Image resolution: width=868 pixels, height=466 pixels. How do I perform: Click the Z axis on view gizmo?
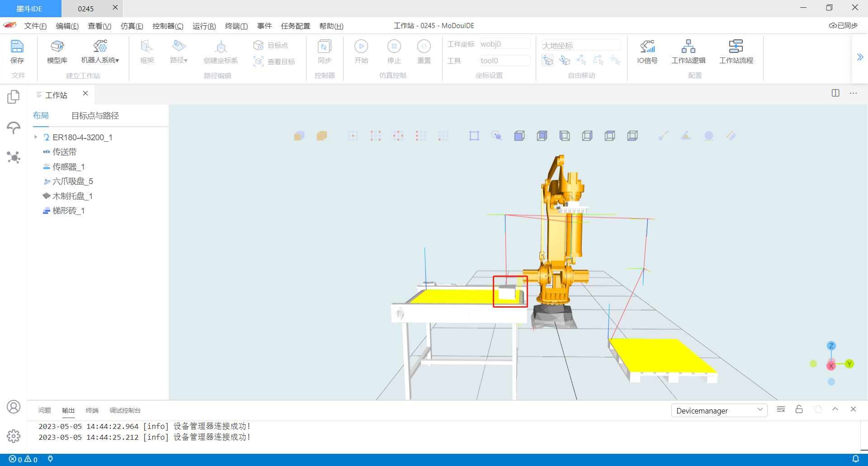[831, 346]
